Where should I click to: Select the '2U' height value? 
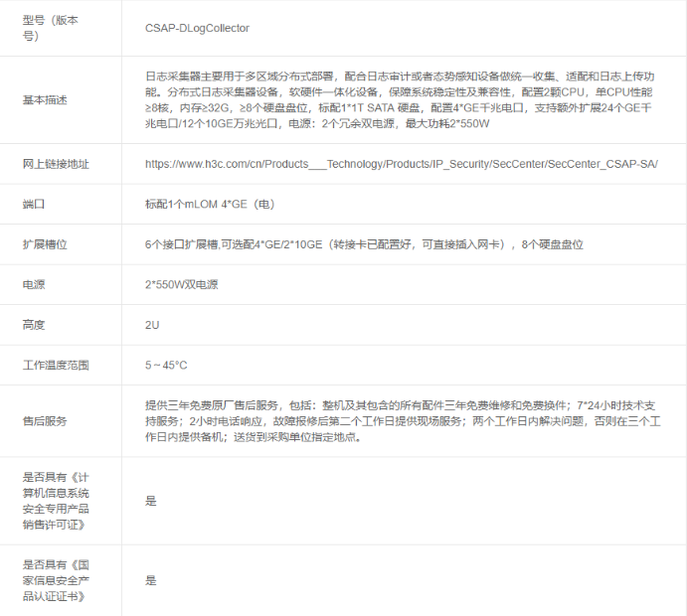point(152,325)
